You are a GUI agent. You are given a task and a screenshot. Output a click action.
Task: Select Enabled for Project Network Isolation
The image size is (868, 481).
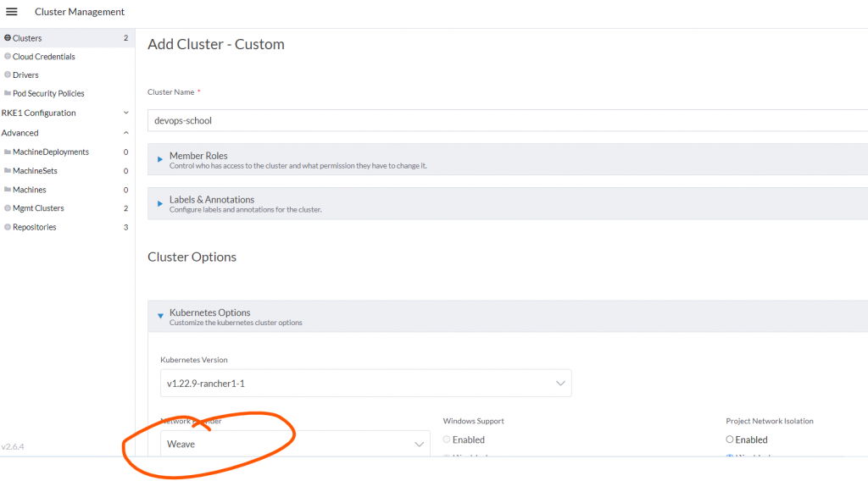[730, 440]
